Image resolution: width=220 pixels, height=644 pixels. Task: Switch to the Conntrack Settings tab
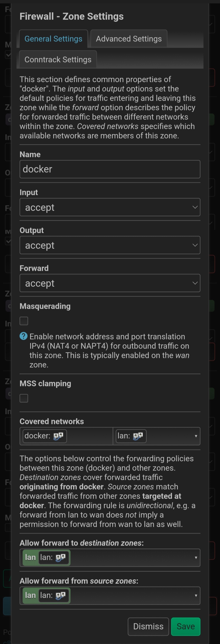58,60
